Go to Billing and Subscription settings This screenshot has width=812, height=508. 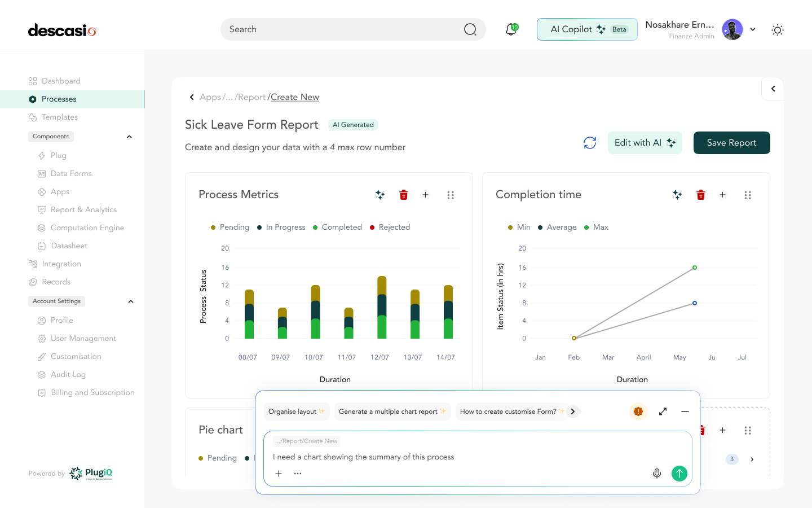[92, 392]
